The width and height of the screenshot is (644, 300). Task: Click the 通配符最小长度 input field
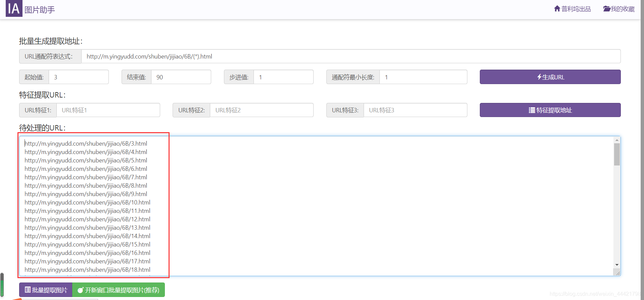click(423, 77)
